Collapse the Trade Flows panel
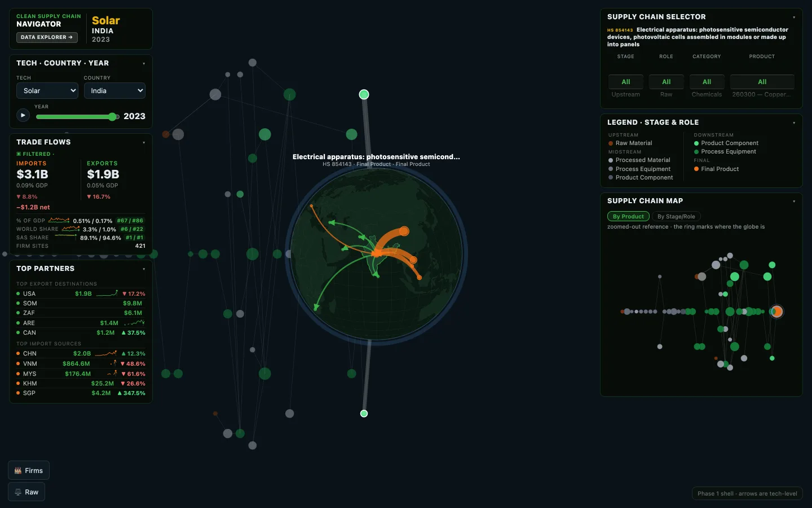 pyautogui.click(x=144, y=142)
